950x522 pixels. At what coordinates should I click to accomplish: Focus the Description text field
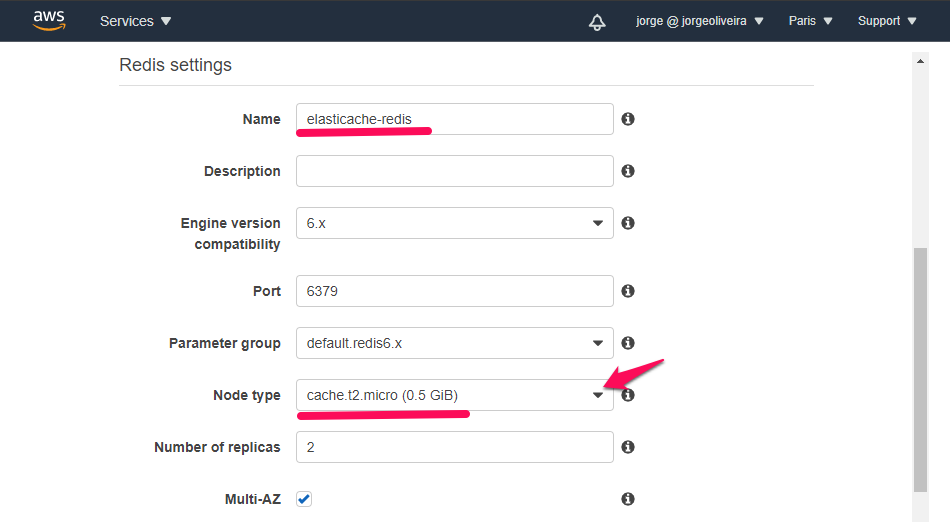454,171
